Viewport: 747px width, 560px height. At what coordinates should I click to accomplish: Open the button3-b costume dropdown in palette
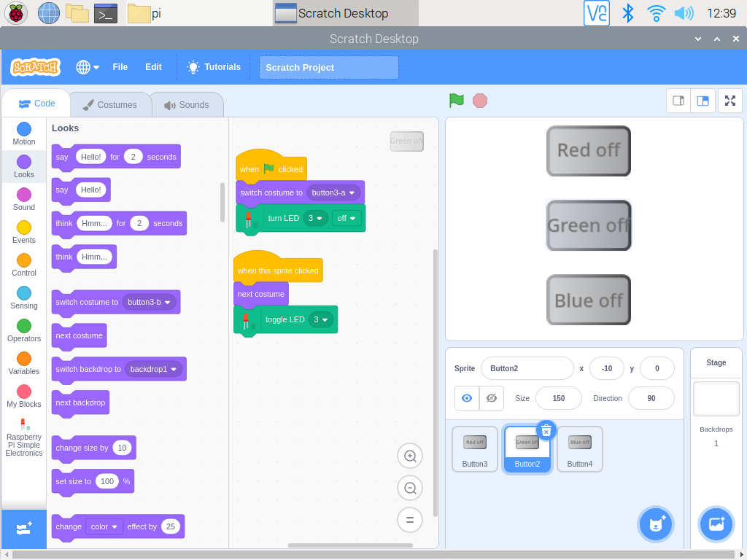point(149,302)
